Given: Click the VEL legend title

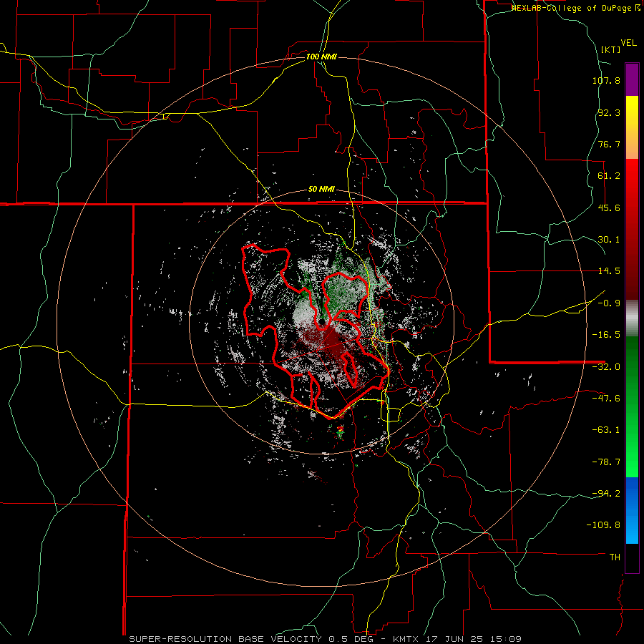Looking at the screenshot, I should click(x=628, y=43).
